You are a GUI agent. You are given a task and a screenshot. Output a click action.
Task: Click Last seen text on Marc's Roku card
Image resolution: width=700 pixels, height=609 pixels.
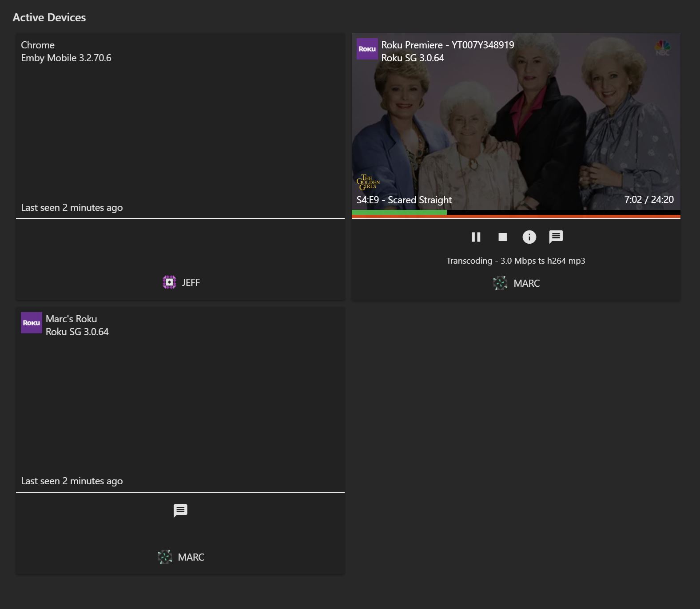[x=72, y=481]
